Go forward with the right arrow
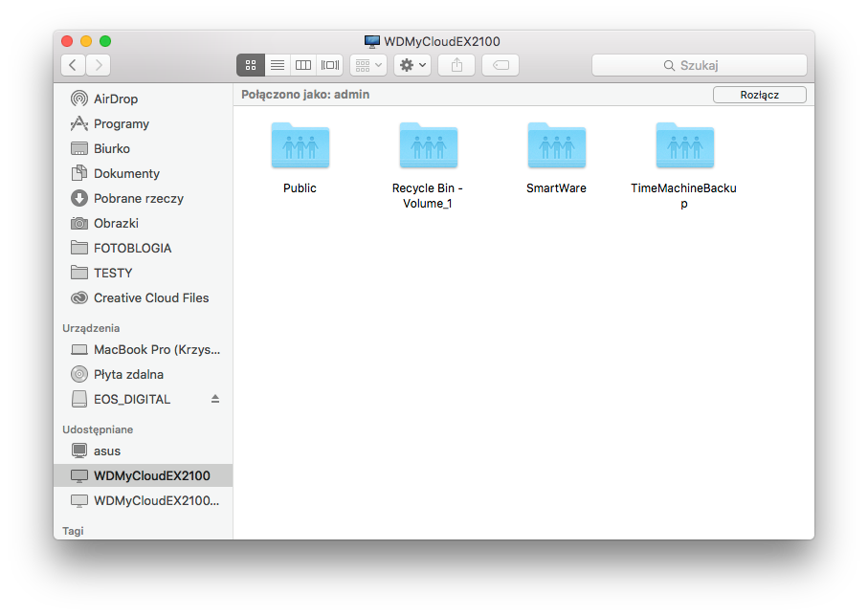Screen dimensions: 868x616 pos(99,65)
